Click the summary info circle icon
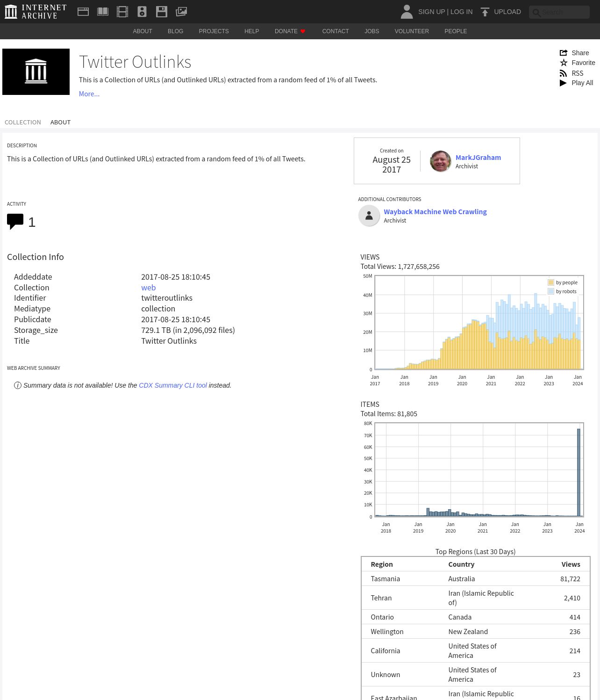Viewport: 600px width, 700px height. (18, 385)
